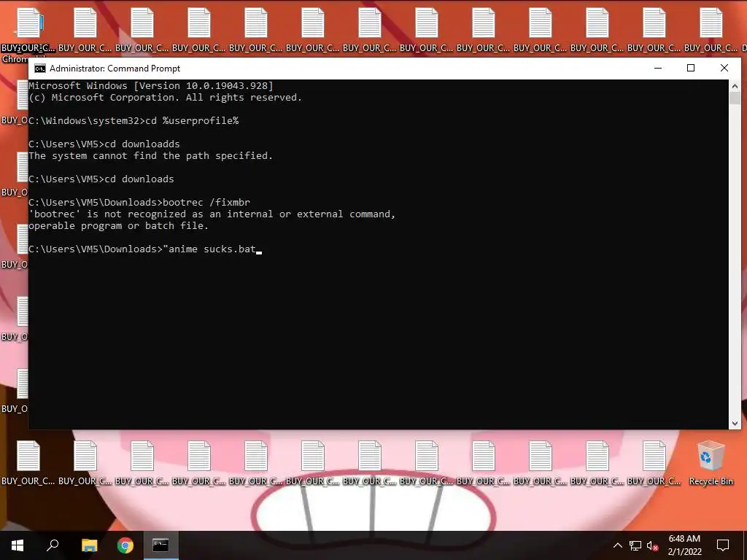This screenshot has width=747, height=560.
Task: Open taskbar Search magnifier
Action: click(x=53, y=545)
